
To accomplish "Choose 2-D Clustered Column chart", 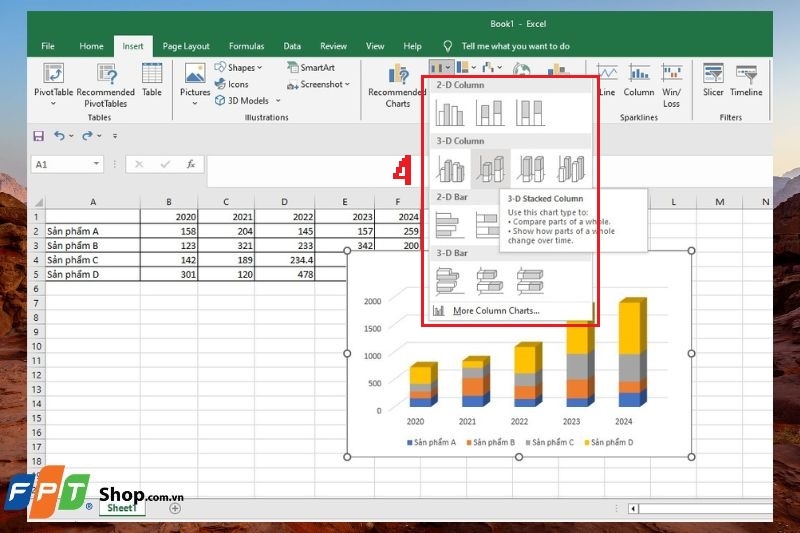I will (x=450, y=113).
